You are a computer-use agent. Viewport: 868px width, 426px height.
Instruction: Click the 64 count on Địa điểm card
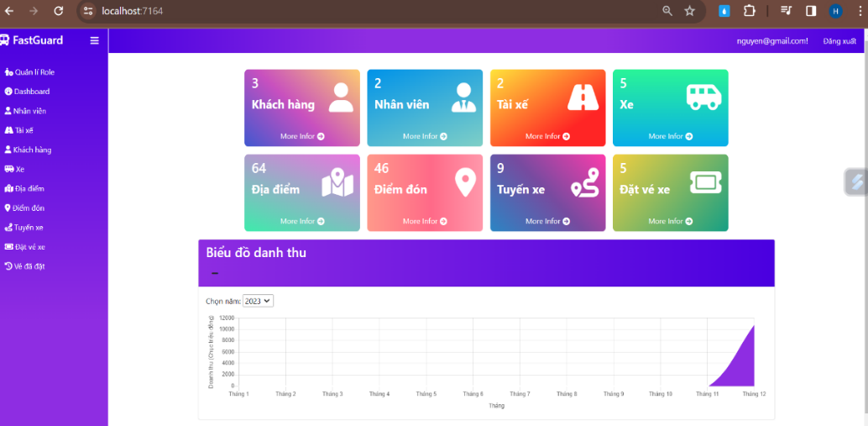[259, 168]
